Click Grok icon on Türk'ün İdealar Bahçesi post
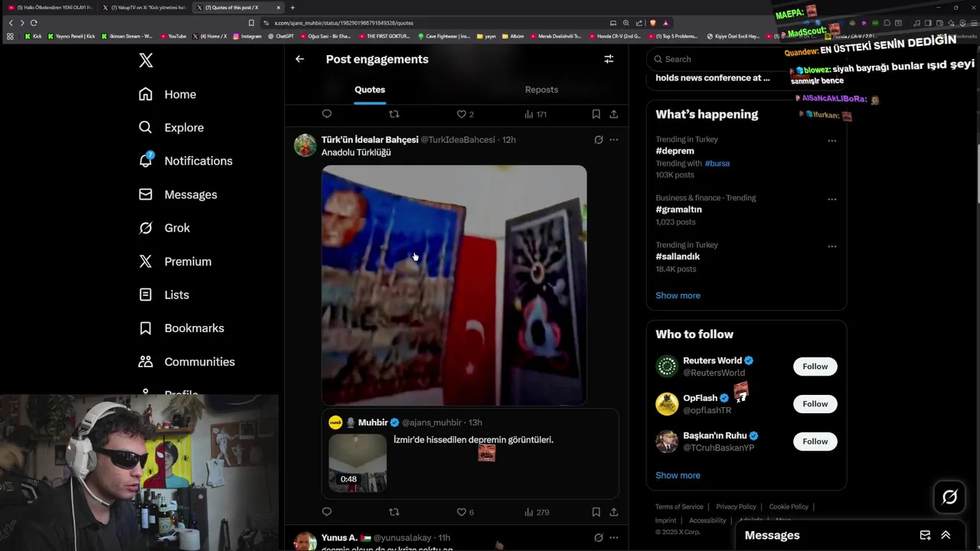 599,140
